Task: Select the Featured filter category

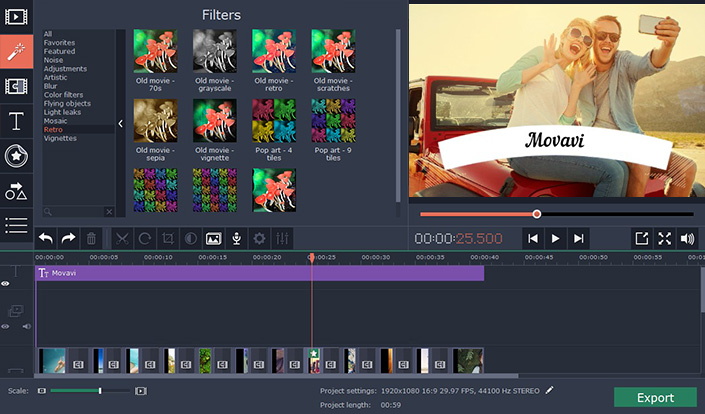Action: pos(59,51)
